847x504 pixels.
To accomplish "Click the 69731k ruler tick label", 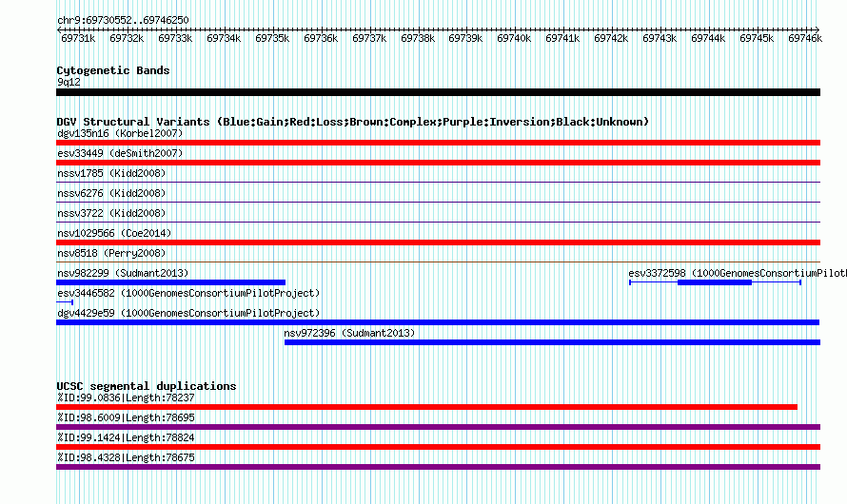I will [x=78, y=38].
